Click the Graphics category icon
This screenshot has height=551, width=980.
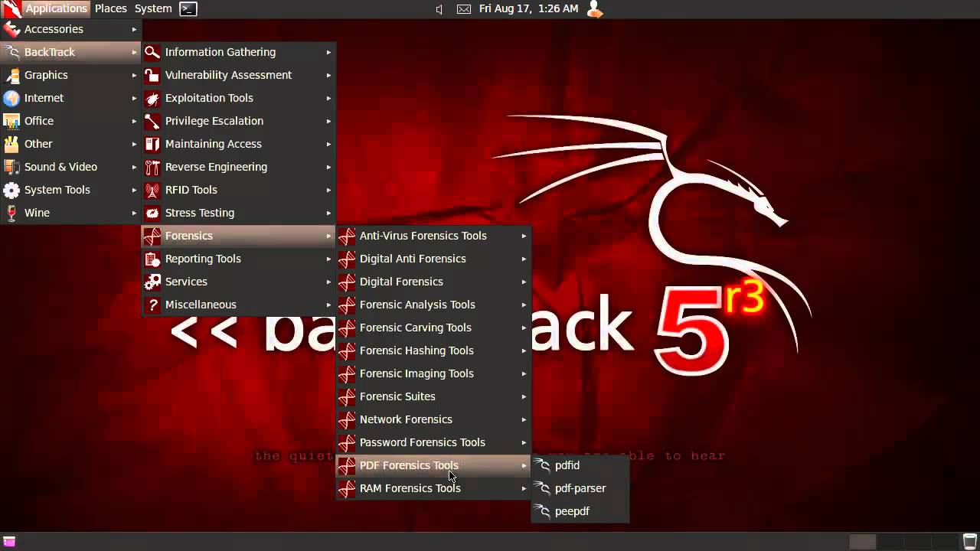pos(11,75)
